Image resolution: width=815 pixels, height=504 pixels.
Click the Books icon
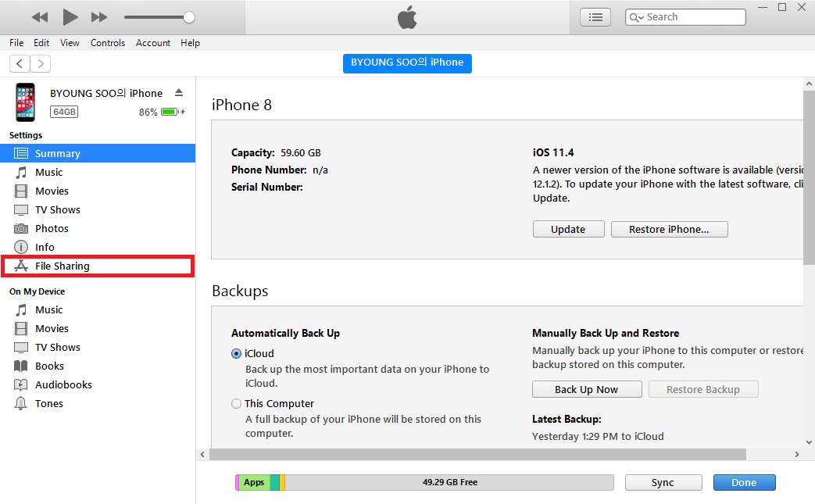(21, 366)
